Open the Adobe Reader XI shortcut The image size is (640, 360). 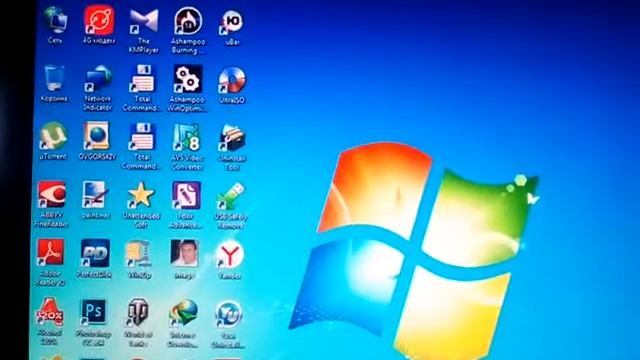(50, 253)
